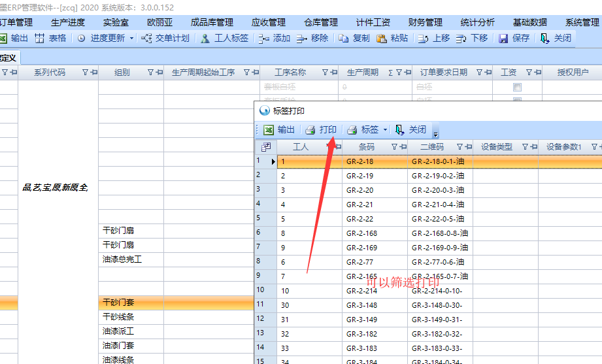Click the Excel 输出 icon in the main toolbar

(4, 38)
